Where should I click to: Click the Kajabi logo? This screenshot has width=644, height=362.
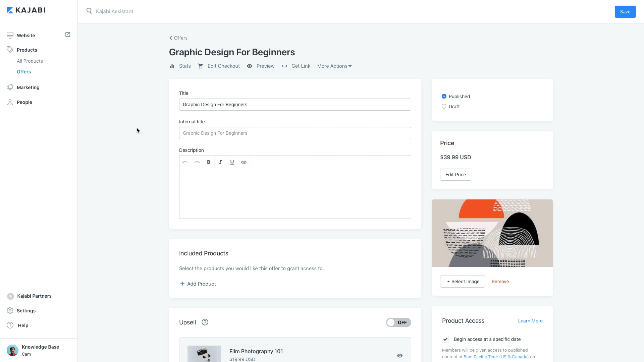coord(26,10)
